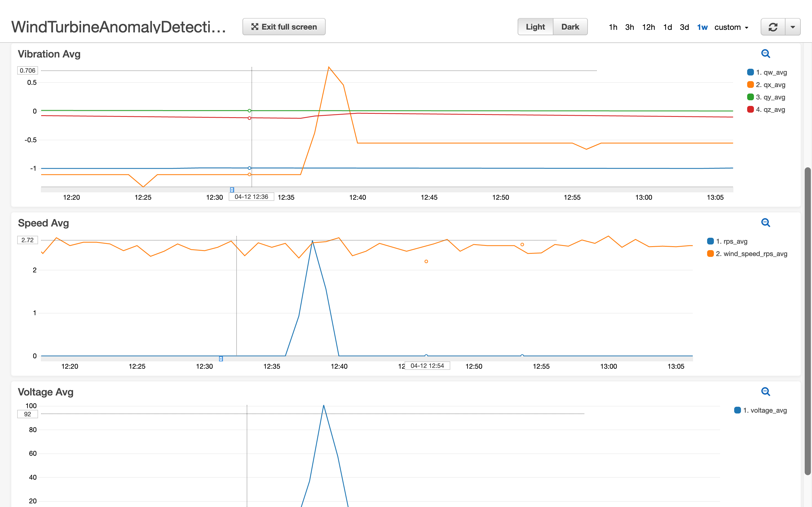Select the 12h time range

click(648, 27)
